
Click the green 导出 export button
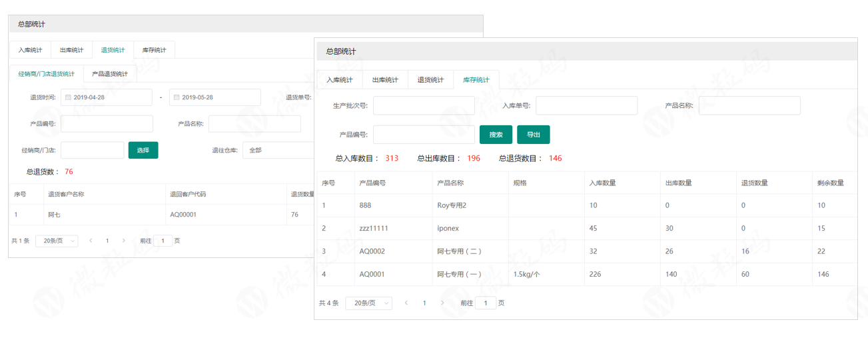pyautogui.click(x=534, y=135)
